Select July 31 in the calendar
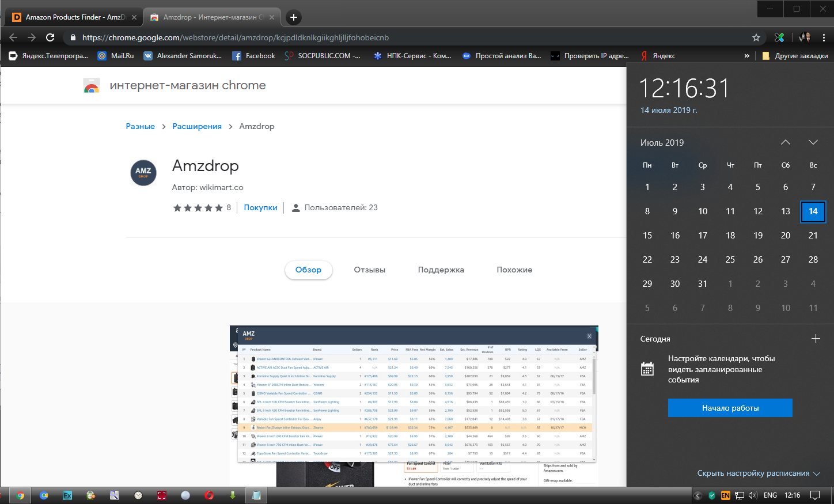 [x=703, y=284]
